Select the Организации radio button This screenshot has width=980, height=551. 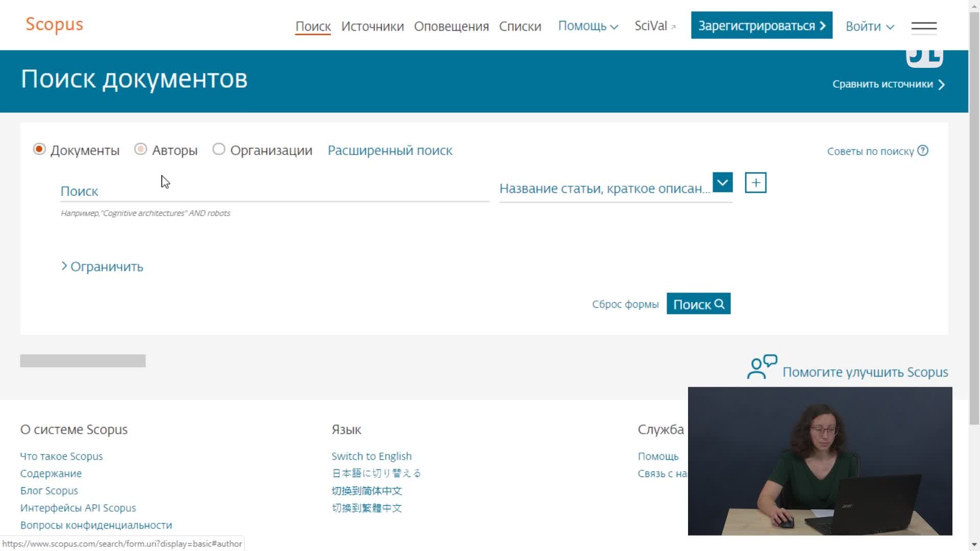218,149
